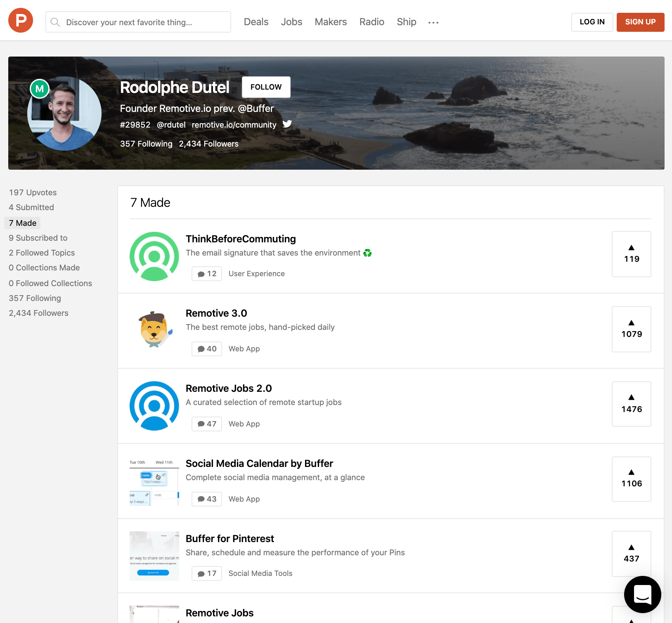Viewport: 672px width, 623px height.
Task: Select the 7 Made sidebar tab
Action: (23, 223)
